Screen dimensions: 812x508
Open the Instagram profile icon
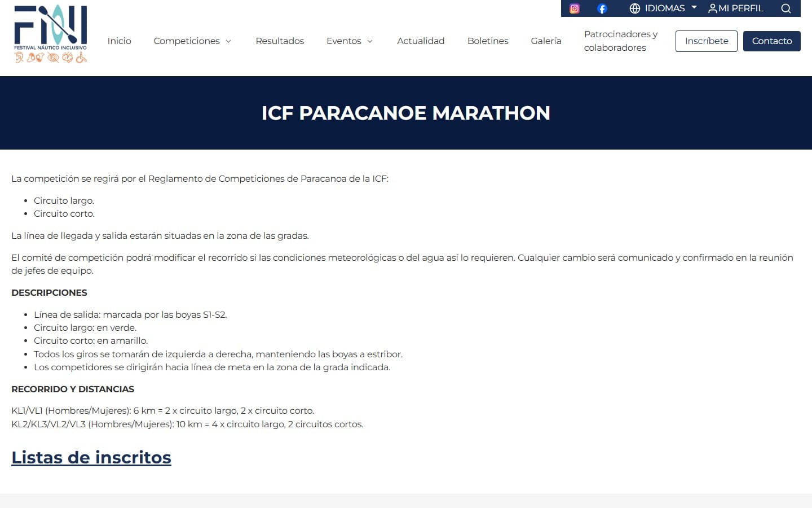click(575, 8)
